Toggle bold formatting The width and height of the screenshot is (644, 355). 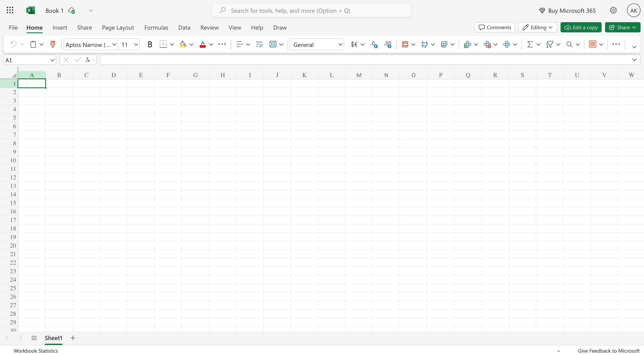[x=150, y=44]
